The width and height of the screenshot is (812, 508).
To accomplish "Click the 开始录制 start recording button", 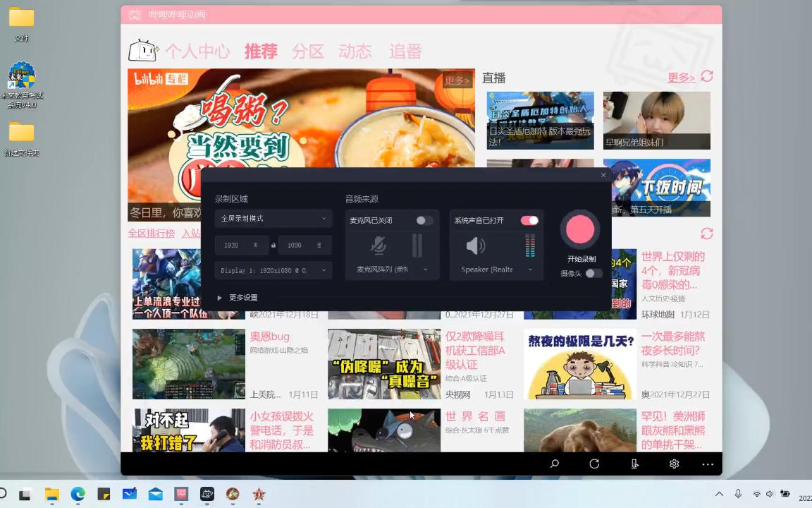I will (579, 229).
